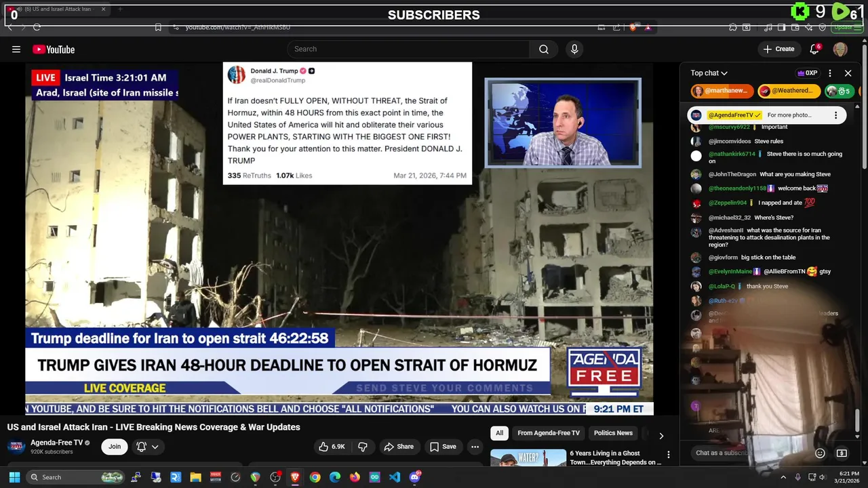868x488 pixels.
Task: Open the video more actions menu
Action: [475, 447]
